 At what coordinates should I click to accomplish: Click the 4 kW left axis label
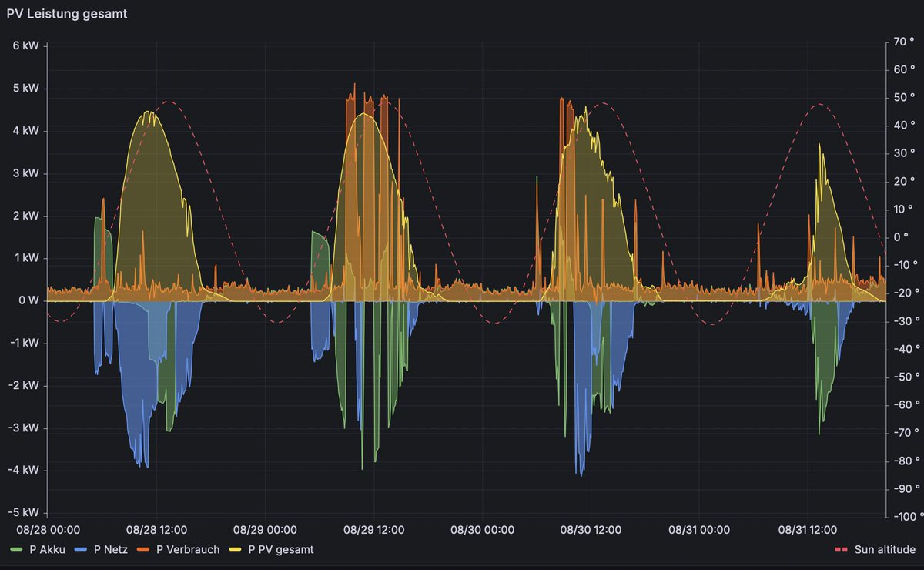tap(27, 130)
